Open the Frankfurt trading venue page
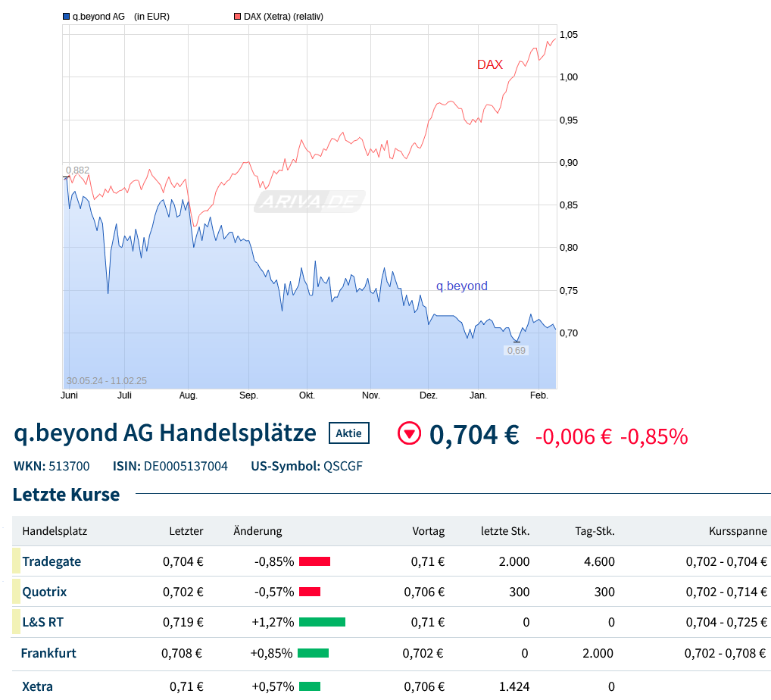The height and width of the screenshot is (700, 771). [49, 652]
